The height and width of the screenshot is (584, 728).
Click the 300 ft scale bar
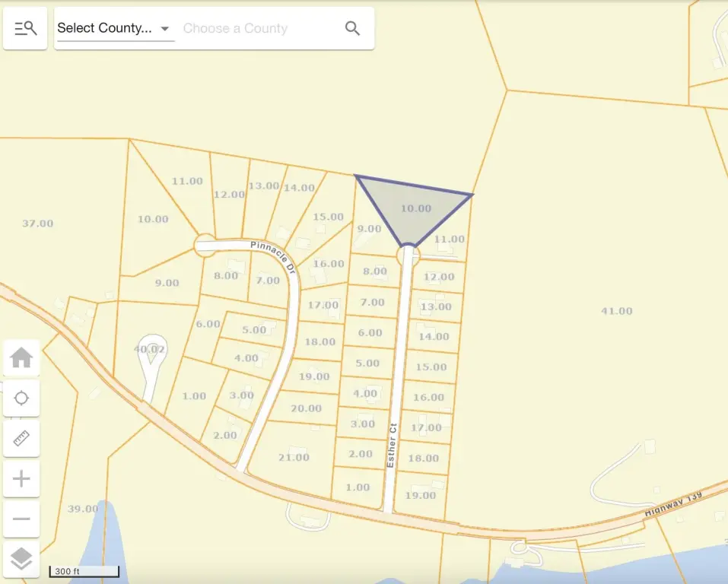pyautogui.click(x=84, y=572)
